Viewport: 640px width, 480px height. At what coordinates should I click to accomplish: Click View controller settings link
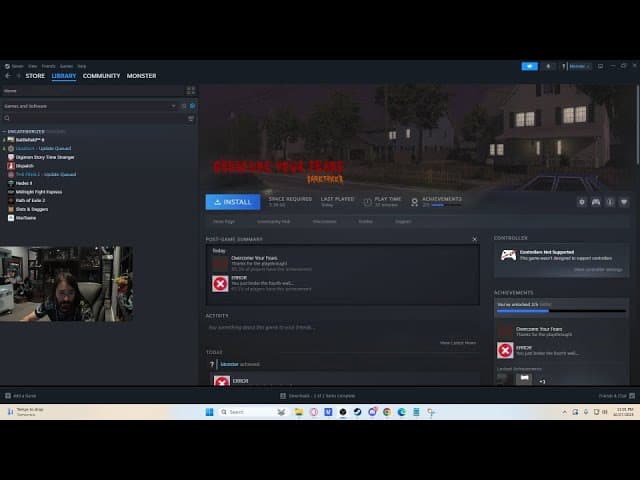click(598, 270)
